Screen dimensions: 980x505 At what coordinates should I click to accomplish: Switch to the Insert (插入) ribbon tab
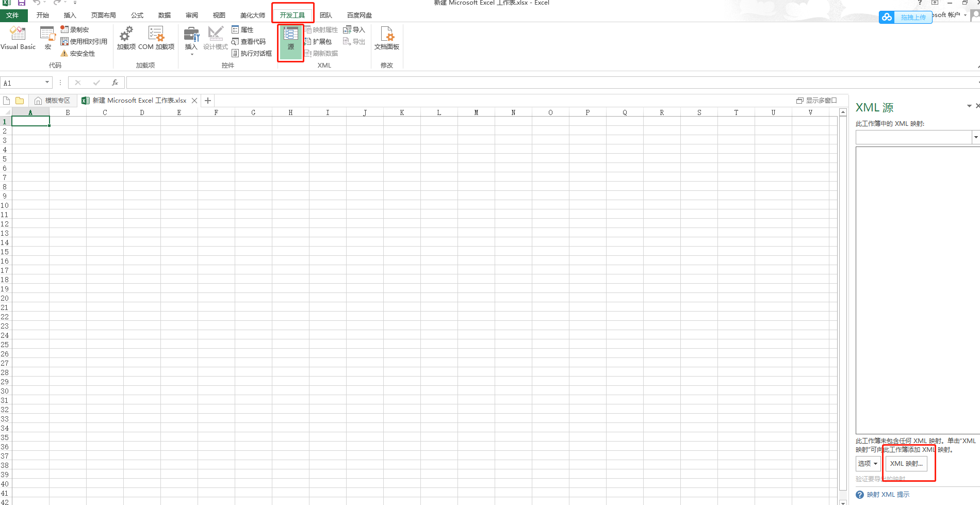coord(70,15)
